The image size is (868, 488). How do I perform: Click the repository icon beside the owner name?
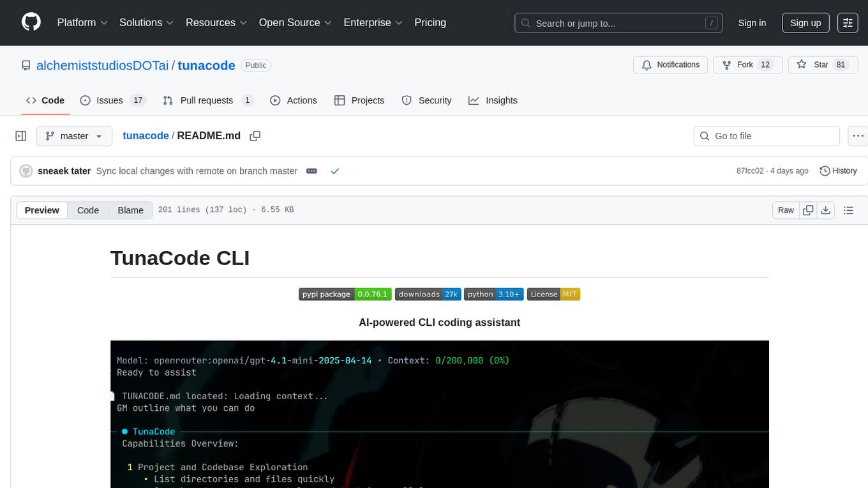[x=26, y=65]
